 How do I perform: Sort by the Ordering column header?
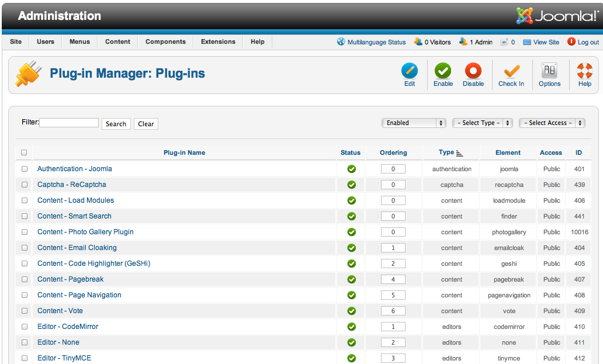pos(393,152)
